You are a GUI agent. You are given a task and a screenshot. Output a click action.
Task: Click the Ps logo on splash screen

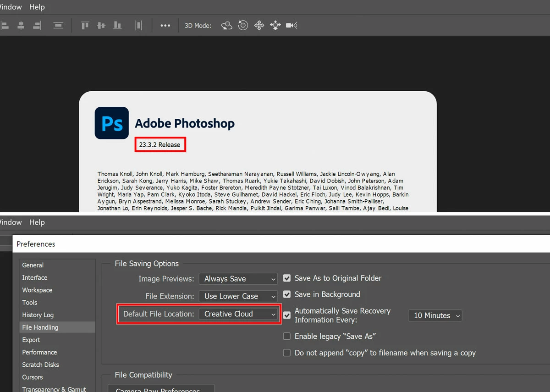pos(112,123)
